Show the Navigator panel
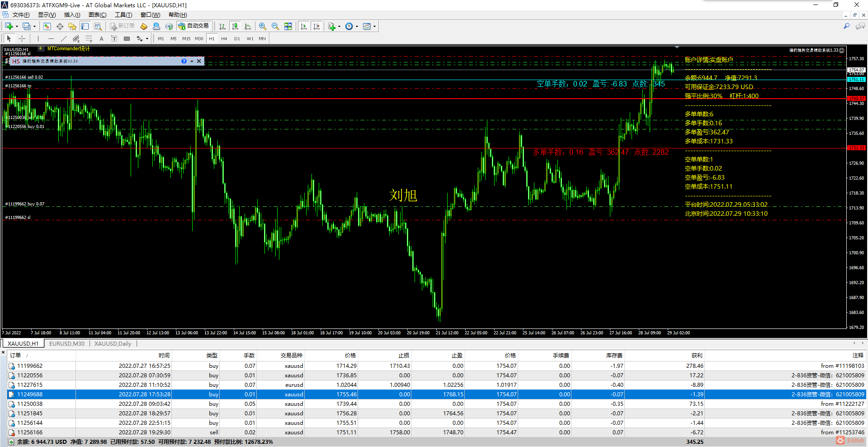Image resolution: width=868 pixels, height=447 pixels. [72, 26]
